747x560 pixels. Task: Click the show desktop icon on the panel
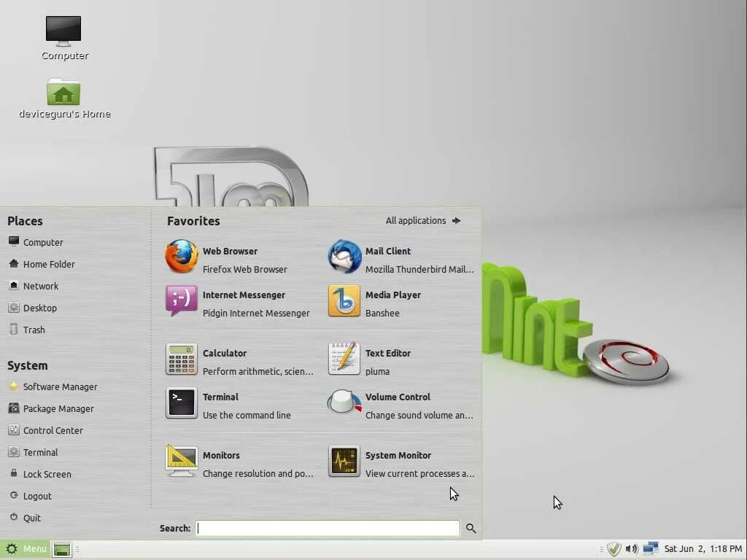(x=62, y=550)
